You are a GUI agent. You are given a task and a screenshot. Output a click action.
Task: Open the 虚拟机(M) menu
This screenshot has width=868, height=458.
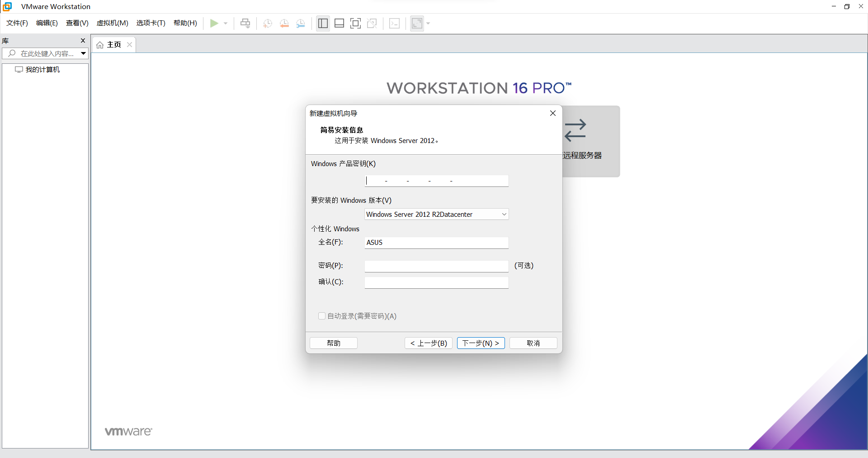pyautogui.click(x=113, y=23)
